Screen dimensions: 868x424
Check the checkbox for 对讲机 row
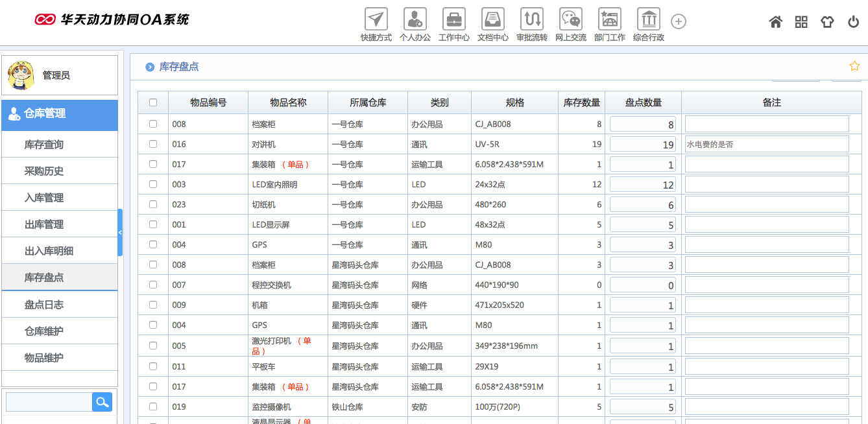[152, 144]
